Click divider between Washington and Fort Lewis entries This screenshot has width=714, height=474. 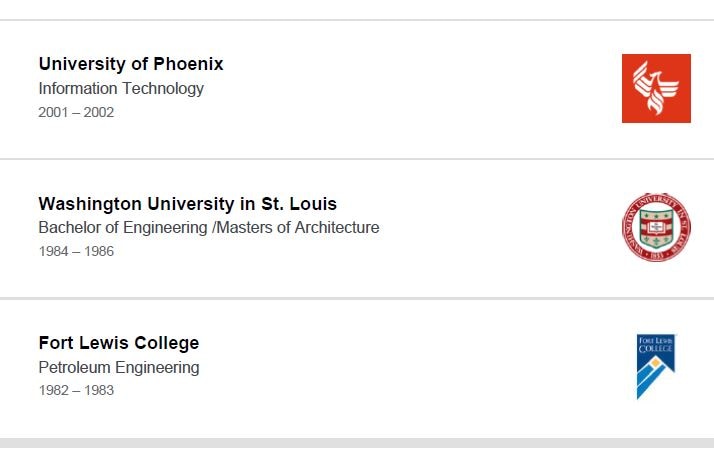click(x=357, y=298)
